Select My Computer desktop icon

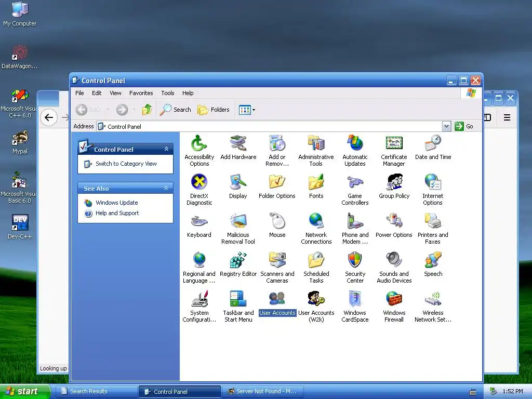click(20, 14)
